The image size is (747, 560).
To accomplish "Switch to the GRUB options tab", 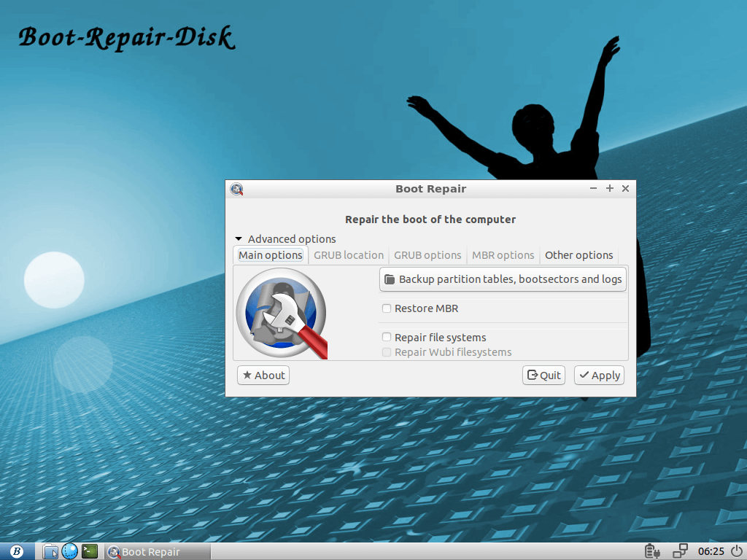I will tap(427, 255).
